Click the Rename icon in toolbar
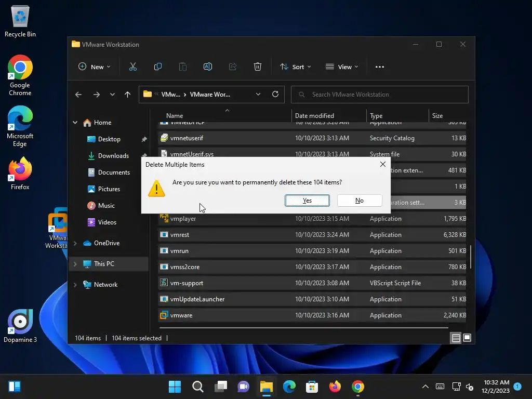This screenshot has height=399, width=532. [208, 67]
